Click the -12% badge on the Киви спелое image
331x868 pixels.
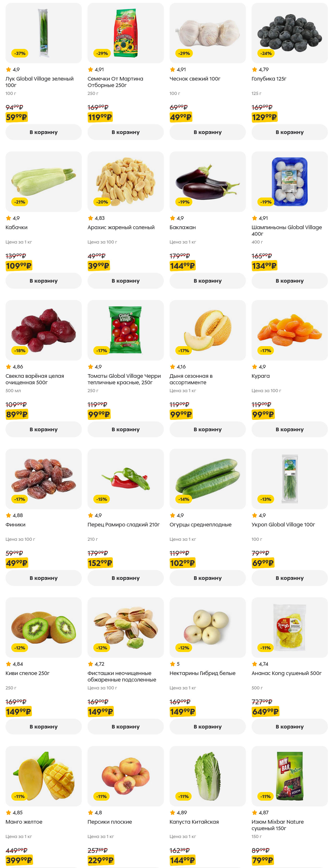20,648
